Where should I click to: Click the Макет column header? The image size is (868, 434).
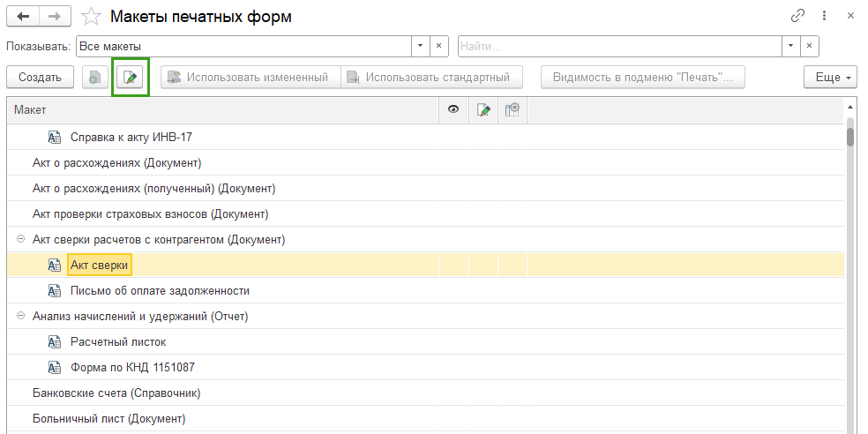pyautogui.click(x=223, y=110)
